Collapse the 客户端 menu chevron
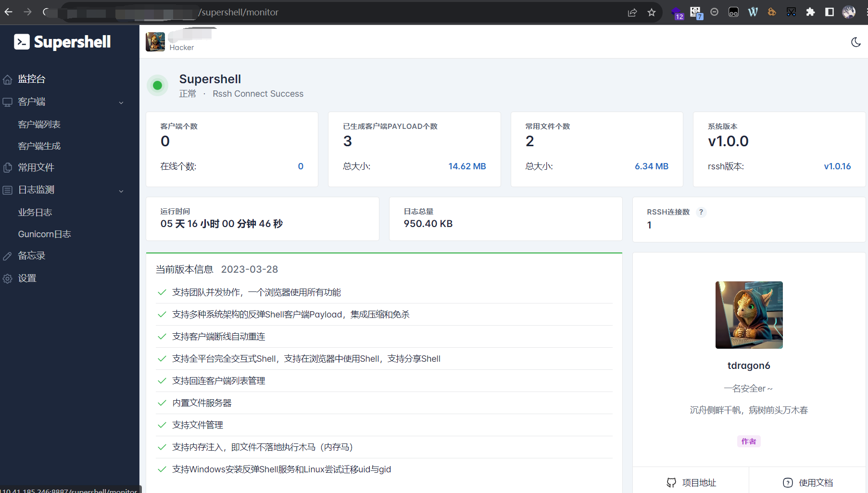The image size is (868, 493). [x=121, y=102]
